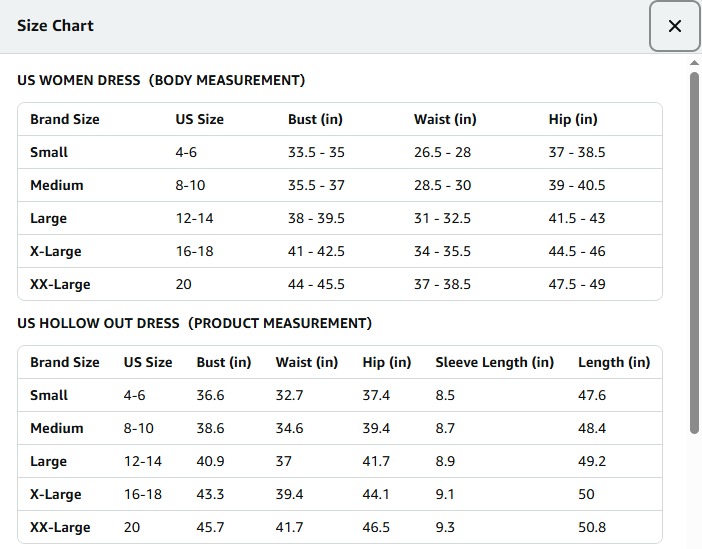
Task: Click the vertical scrollbar thumb
Action: [695, 250]
